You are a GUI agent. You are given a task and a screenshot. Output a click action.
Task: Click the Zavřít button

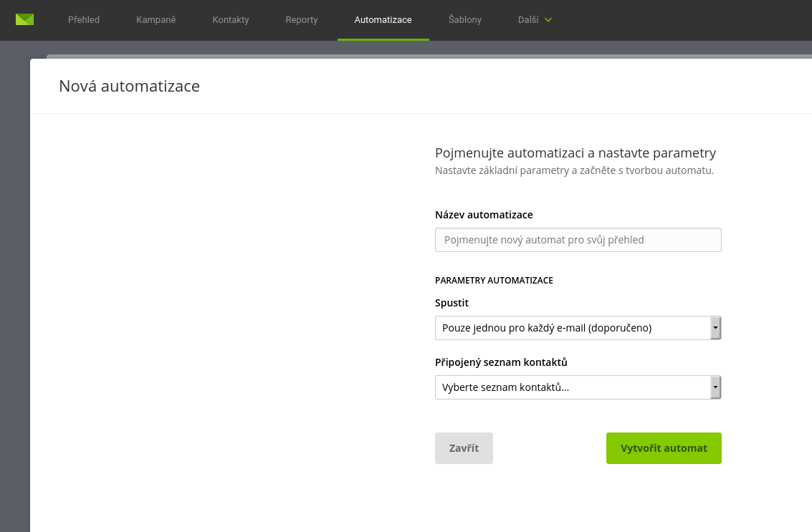coord(464,448)
